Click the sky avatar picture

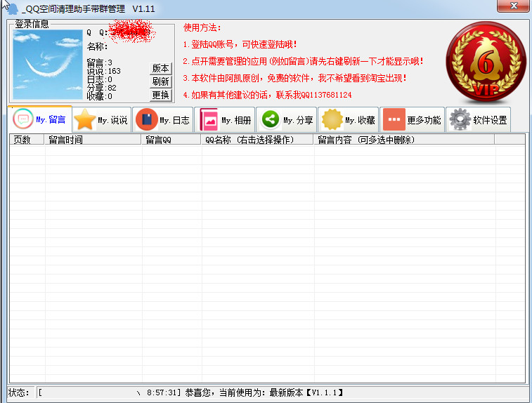(48, 65)
